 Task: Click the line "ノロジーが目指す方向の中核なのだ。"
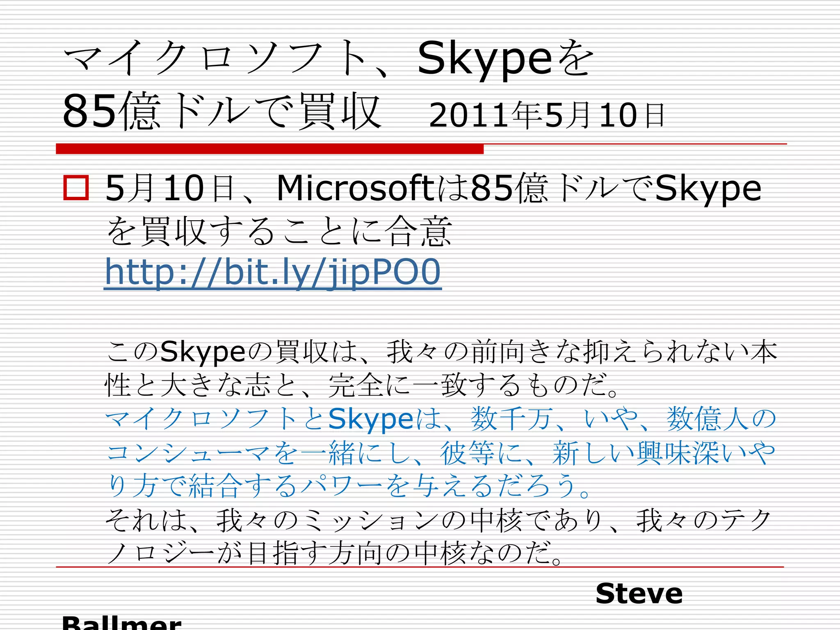[x=335, y=553]
